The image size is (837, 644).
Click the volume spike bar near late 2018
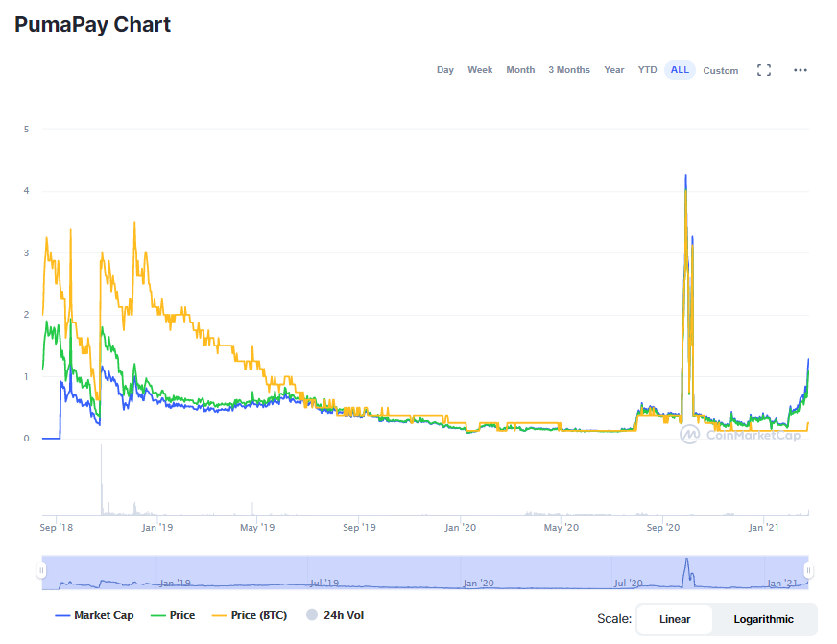coord(101,480)
